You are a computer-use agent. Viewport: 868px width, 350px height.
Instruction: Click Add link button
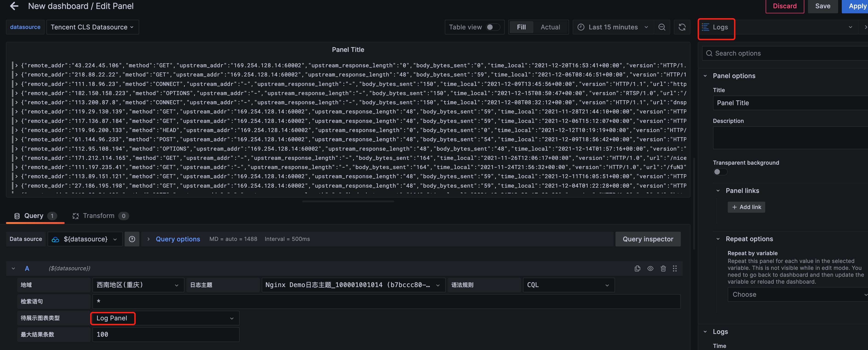746,207
